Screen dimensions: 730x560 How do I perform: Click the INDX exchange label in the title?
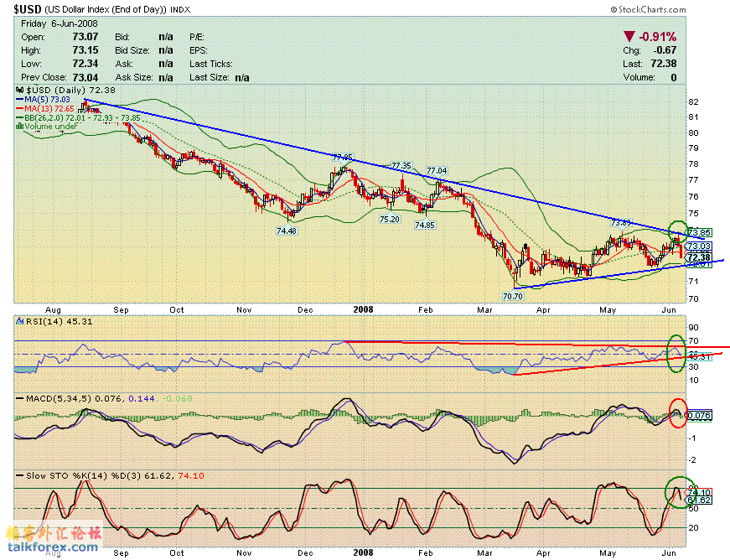pyautogui.click(x=180, y=10)
